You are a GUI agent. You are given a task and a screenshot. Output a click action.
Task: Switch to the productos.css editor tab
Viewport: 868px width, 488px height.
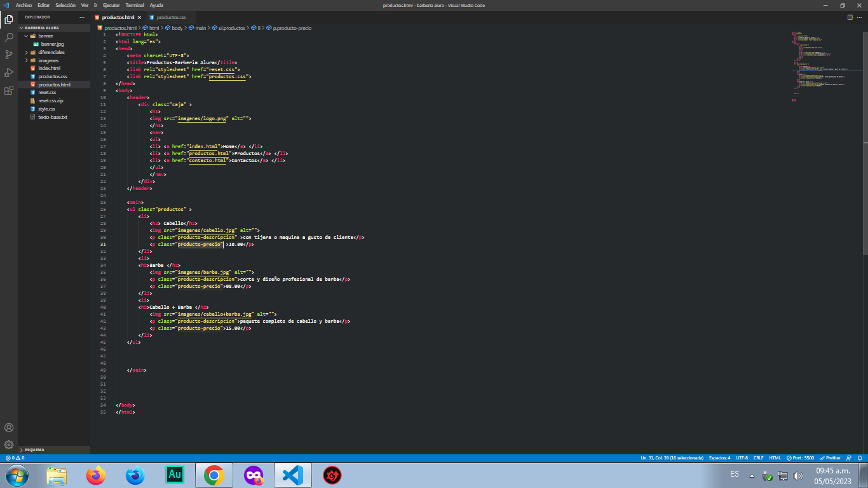coord(170,17)
